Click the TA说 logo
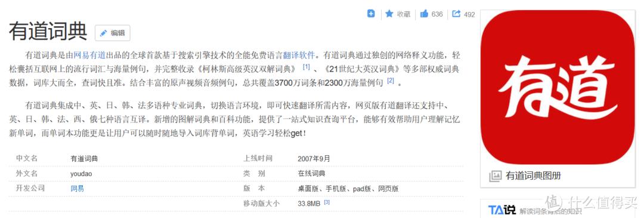The width and height of the screenshot is (644, 218). 501,210
